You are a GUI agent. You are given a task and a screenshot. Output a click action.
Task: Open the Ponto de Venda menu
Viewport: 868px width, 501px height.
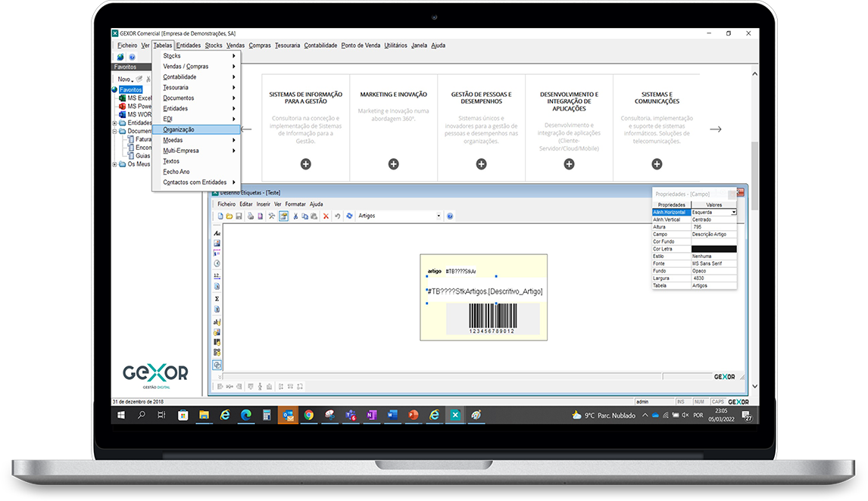point(361,45)
